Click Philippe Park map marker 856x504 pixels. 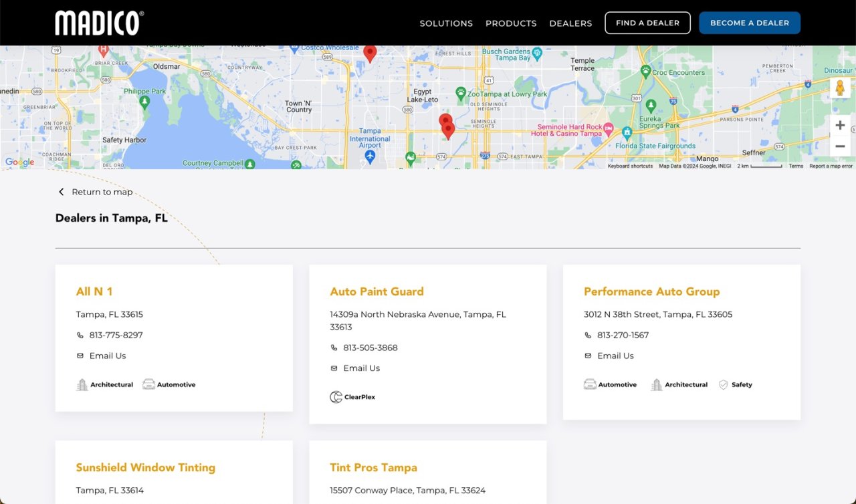[144, 102]
